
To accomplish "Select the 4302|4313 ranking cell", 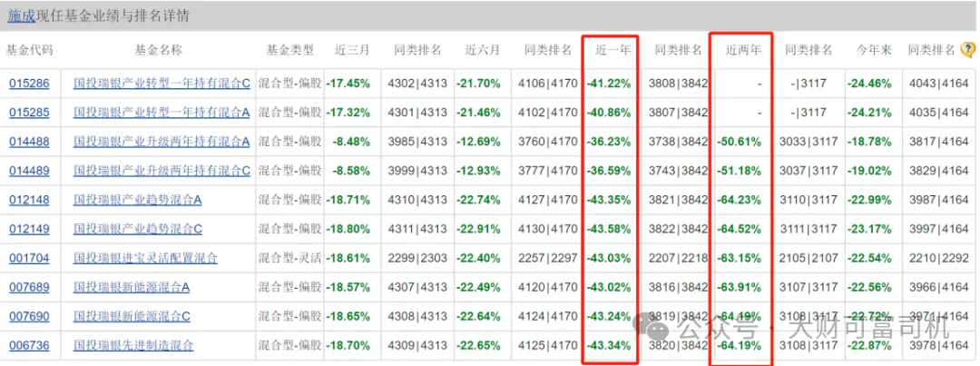I will pyautogui.click(x=417, y=84).
